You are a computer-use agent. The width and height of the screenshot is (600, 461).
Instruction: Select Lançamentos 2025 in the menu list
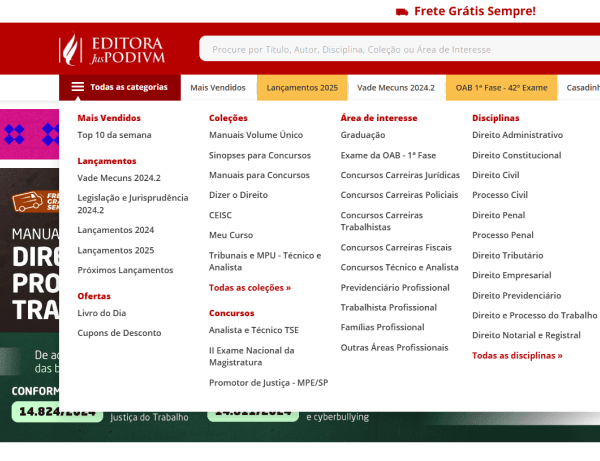(x=116, y=250)
